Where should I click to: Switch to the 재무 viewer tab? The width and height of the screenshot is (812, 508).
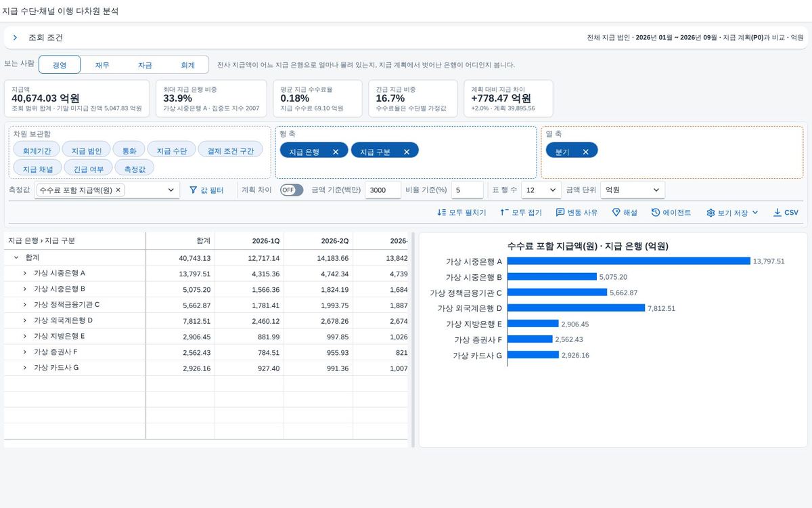click(x=102, y=65)
